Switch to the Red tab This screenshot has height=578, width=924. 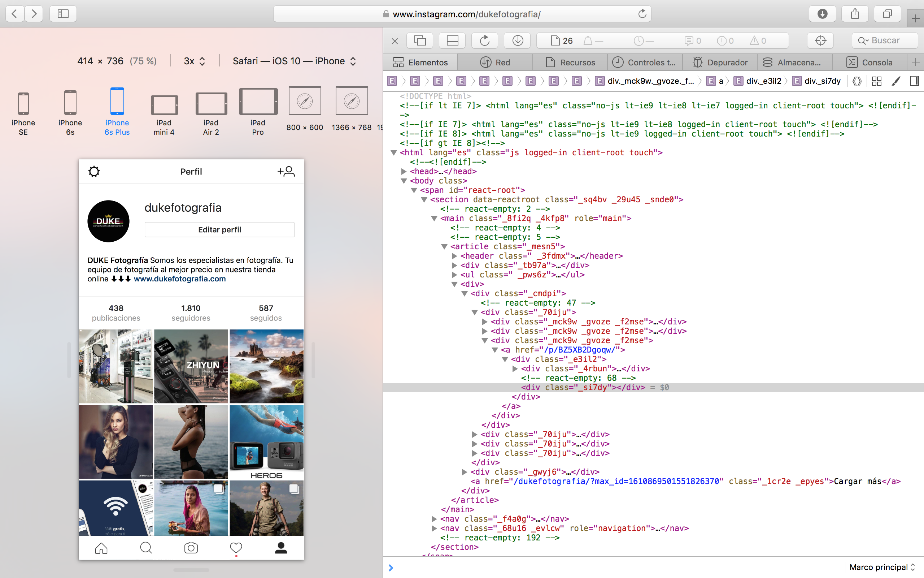tap(495, 62)
